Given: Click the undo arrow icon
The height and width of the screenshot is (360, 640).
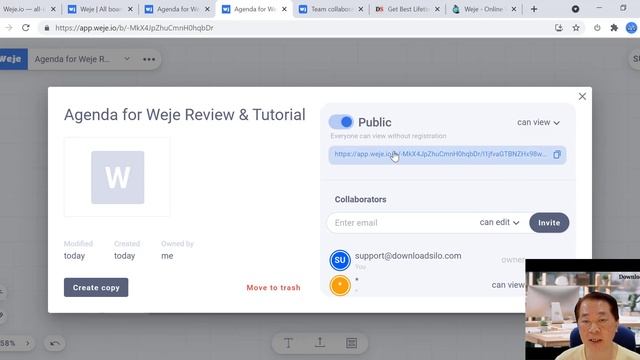Looking at the screenshot, I should [x=55, y=343].
